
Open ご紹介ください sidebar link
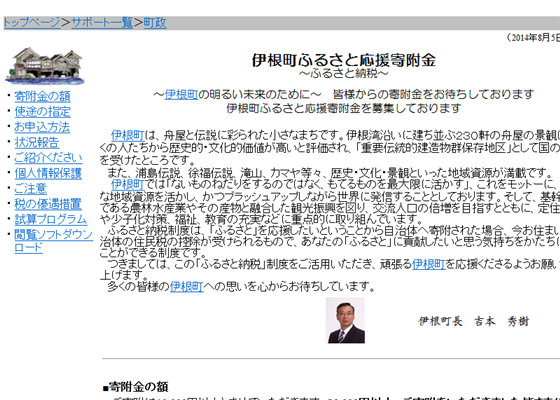click(x=48, y=158)
